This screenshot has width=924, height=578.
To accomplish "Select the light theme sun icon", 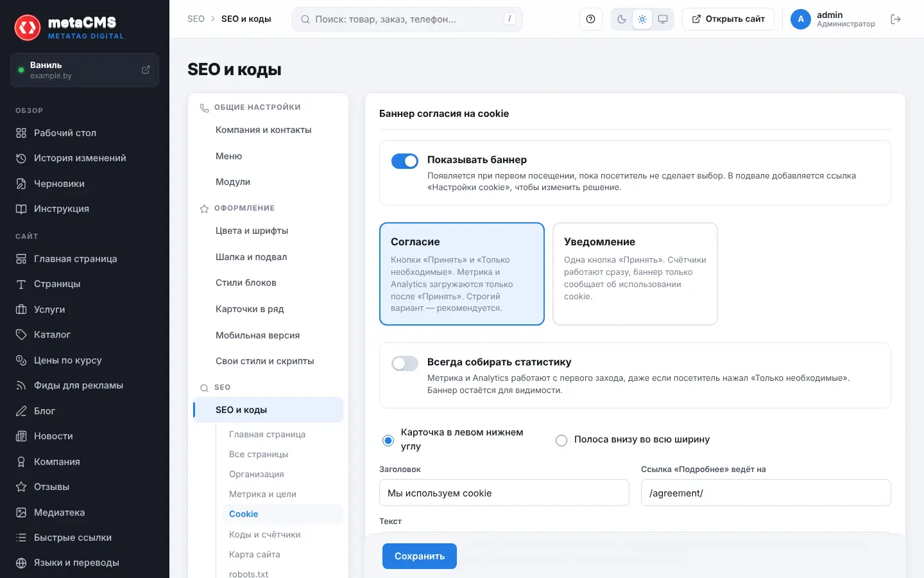I will coord(642,19).
